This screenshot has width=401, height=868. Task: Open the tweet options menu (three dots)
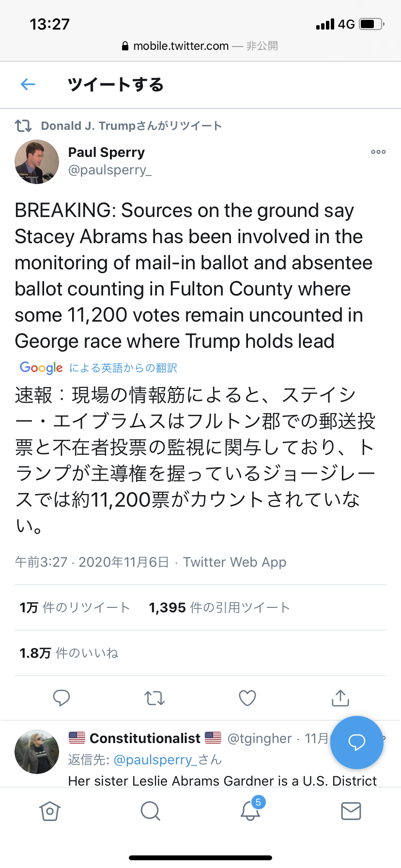[378, 152]
